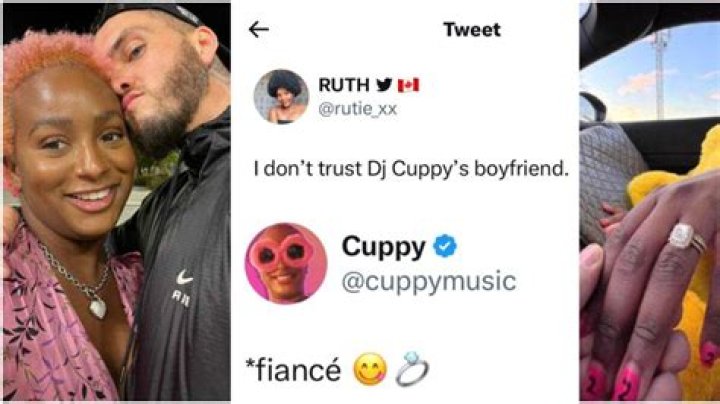Click the heart pendant on the necklace
The image size is (720, 404).
(97, 307)
